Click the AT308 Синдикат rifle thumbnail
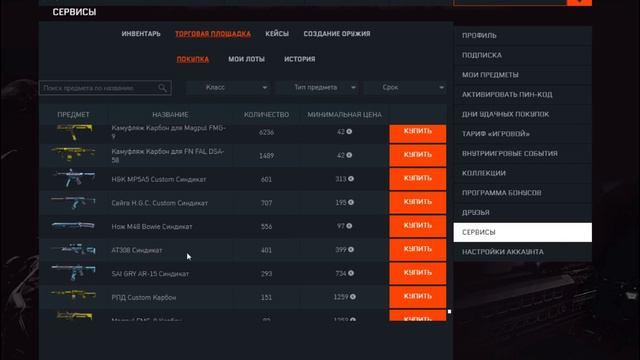The image size is (640, 360). (74, 249)
